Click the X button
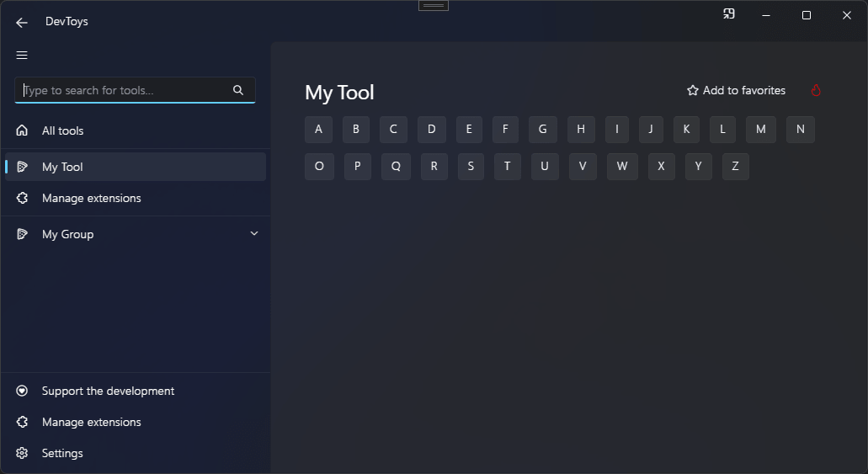868x474 pixels. [661, 167]
